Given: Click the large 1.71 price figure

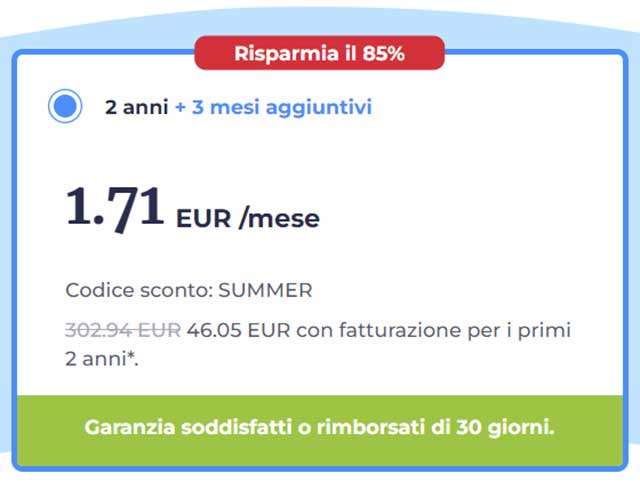Looking at the screenshot, I should click(114, 207).
